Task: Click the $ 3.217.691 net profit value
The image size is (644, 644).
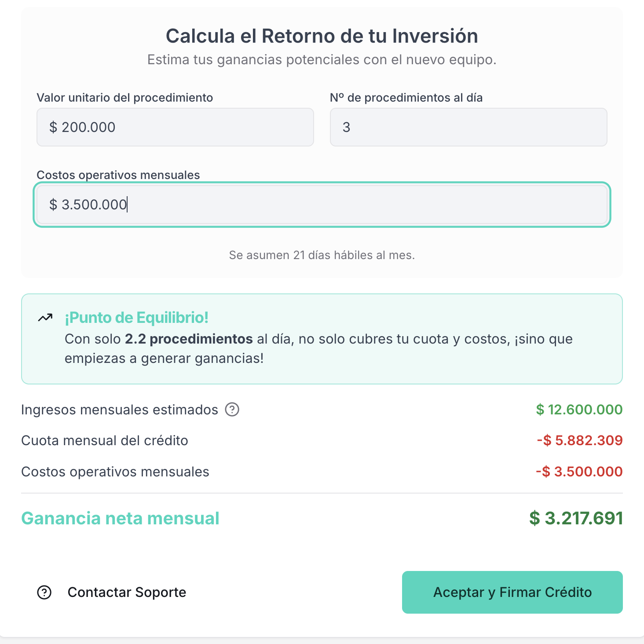Action: (x=576, y=518)
